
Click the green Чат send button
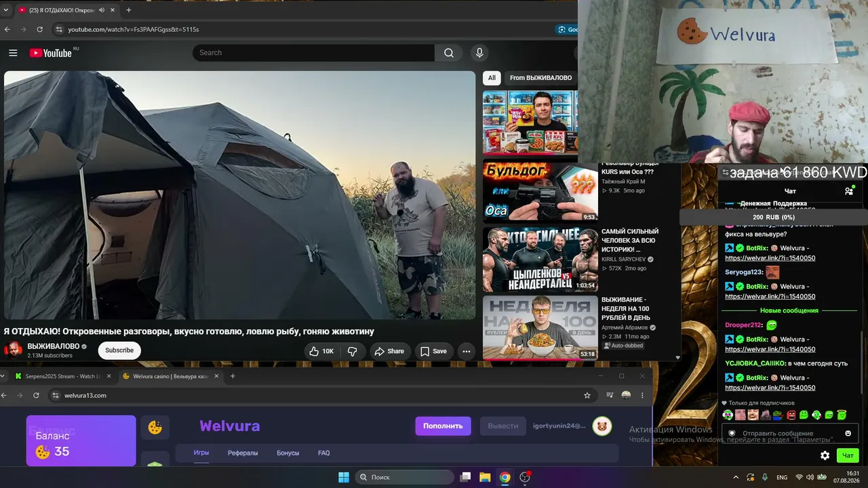847,455
